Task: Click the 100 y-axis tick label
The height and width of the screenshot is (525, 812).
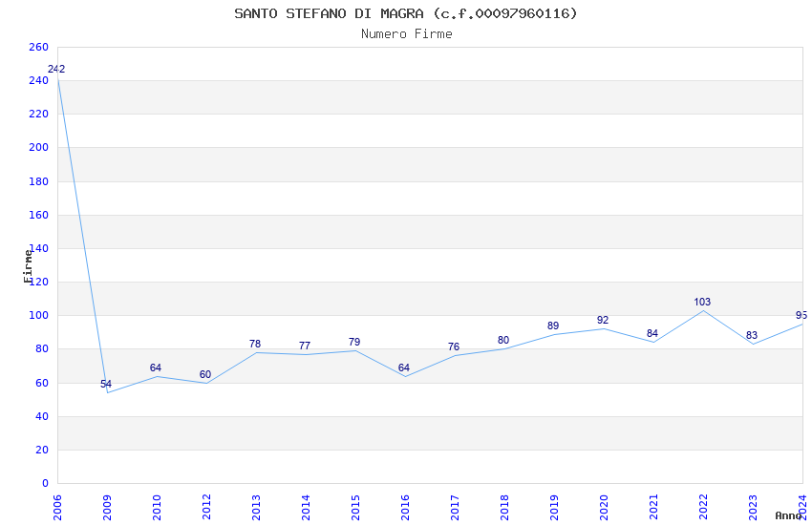Action: coord(38,315)
